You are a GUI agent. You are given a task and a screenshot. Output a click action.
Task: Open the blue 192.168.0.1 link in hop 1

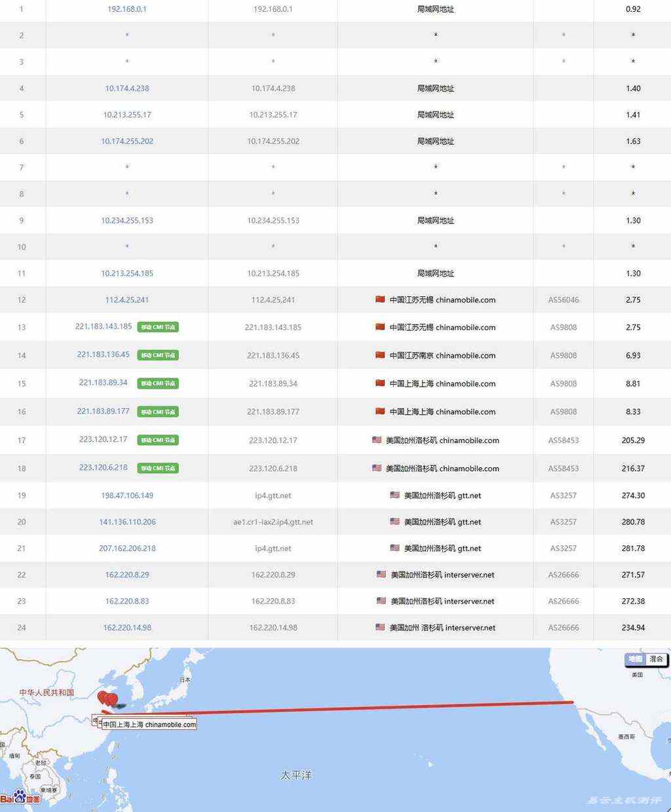(127, 9)
